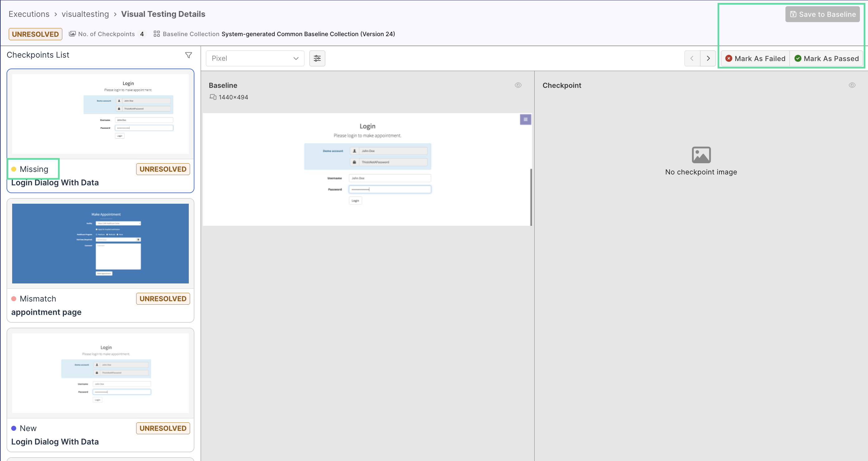Click the checkpoints image icon next to No. of Checkpoints
Screen dimensions: 868x461
coord(73,34)
